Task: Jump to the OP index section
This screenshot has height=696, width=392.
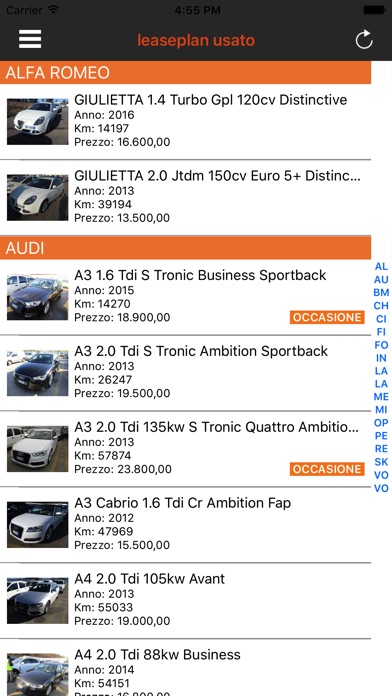Action: pos(381,423)
